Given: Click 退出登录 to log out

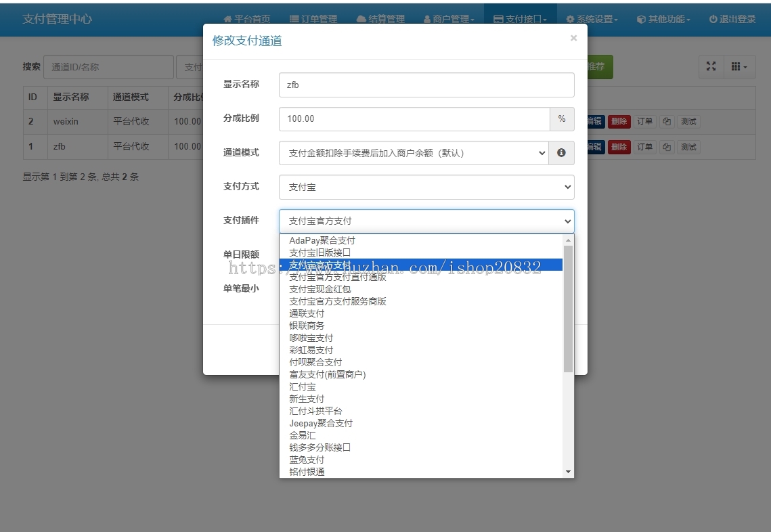Looking at the screenshot, I should 732,19.
